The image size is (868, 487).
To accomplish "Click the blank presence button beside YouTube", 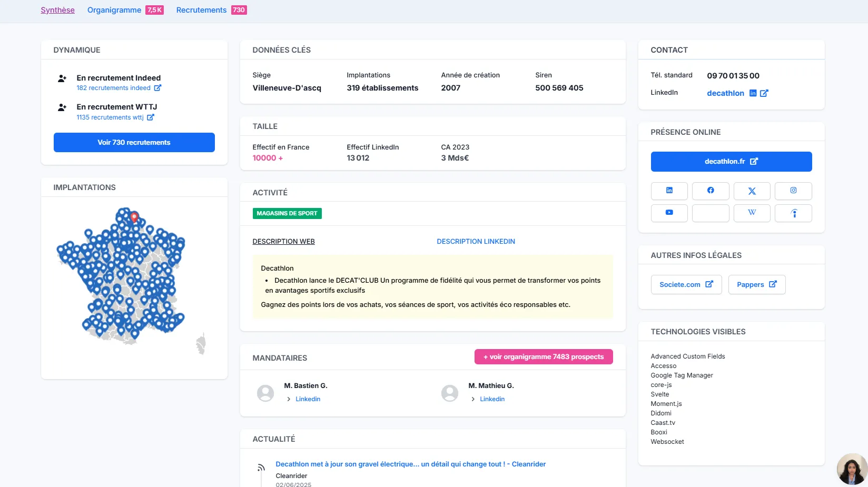I will click(711, 213).
